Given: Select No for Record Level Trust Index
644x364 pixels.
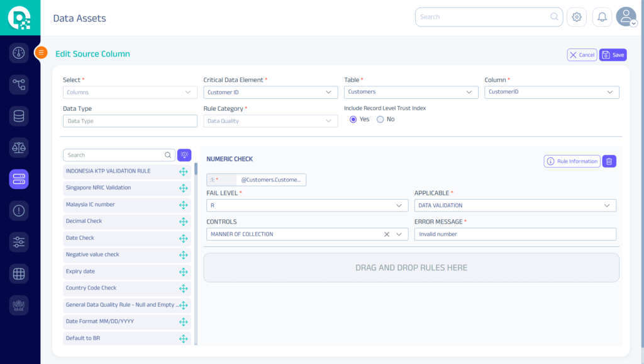Looking at the screenshot, I should click(x=380, y=119).
